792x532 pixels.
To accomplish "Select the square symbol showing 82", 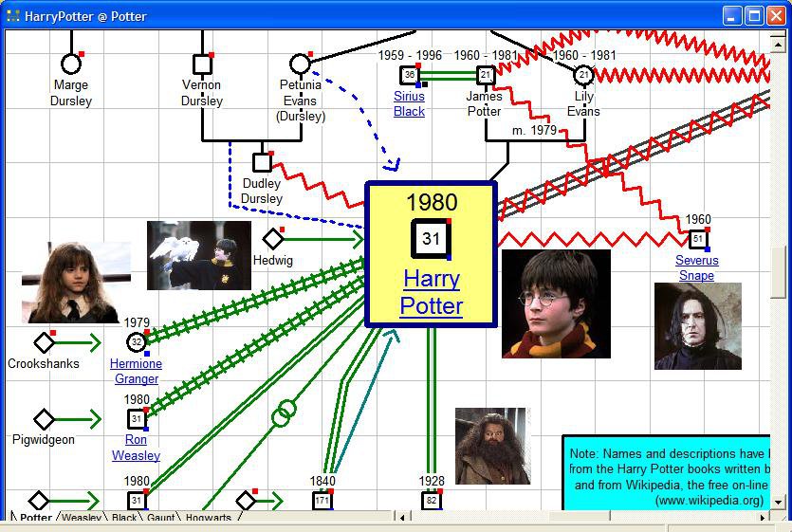I will [x=432, y=501].
